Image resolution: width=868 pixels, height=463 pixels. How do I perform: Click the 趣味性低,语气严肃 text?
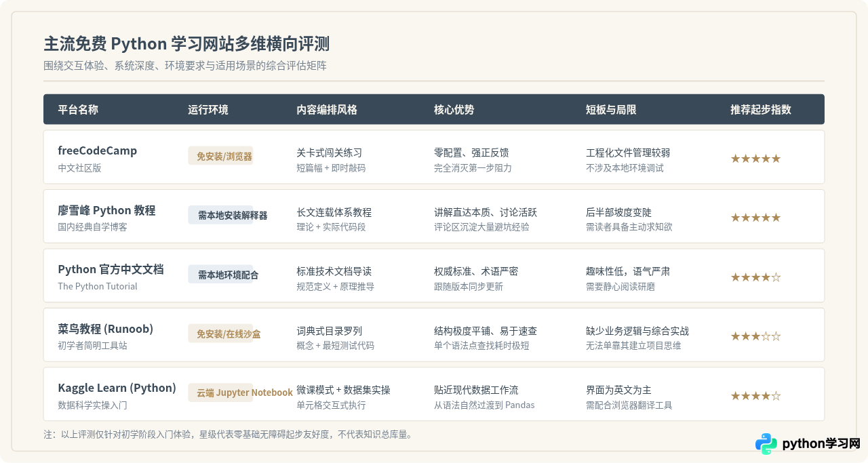pyautogui.click(x=628, y=271)
